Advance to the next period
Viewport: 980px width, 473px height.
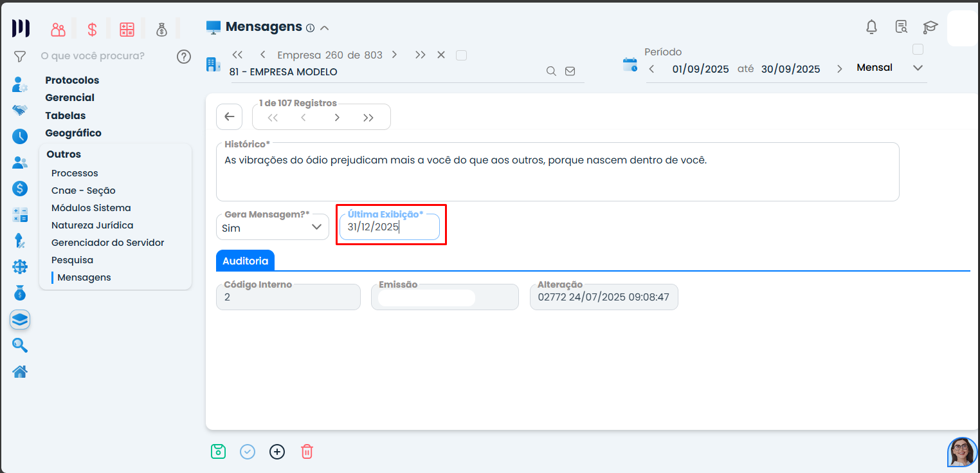click(839, 69)
